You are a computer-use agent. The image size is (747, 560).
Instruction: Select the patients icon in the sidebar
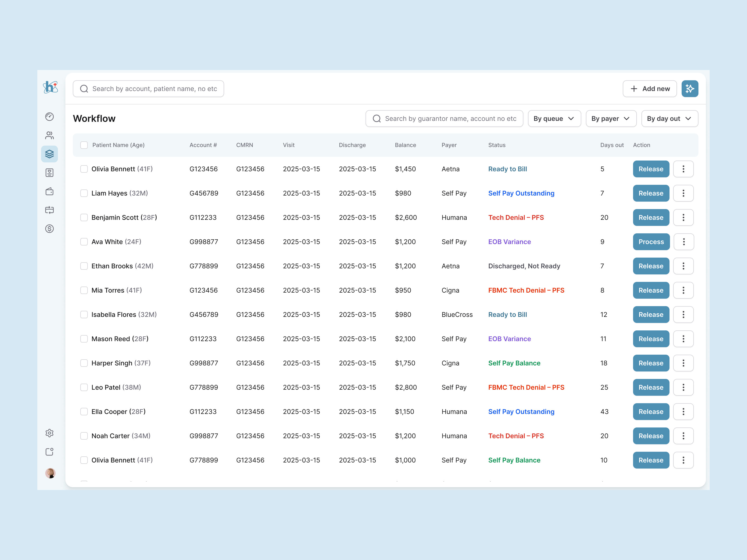[50, 135]
